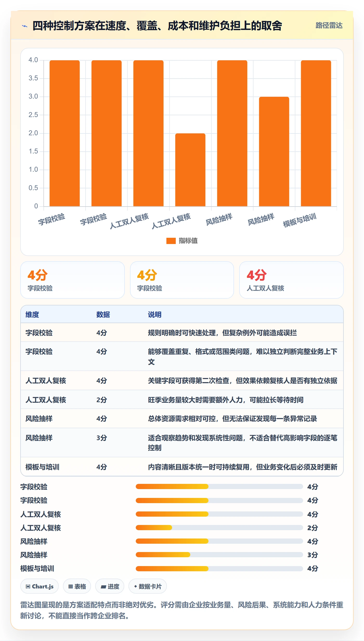Click the 指标值 legend label

[188, 241]
